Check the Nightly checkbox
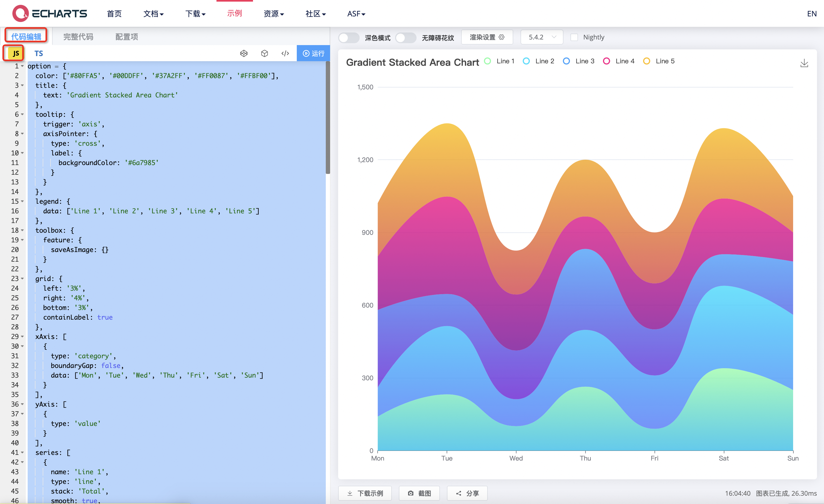This screenshot has width=824, height=504. [x=574, y=37]
